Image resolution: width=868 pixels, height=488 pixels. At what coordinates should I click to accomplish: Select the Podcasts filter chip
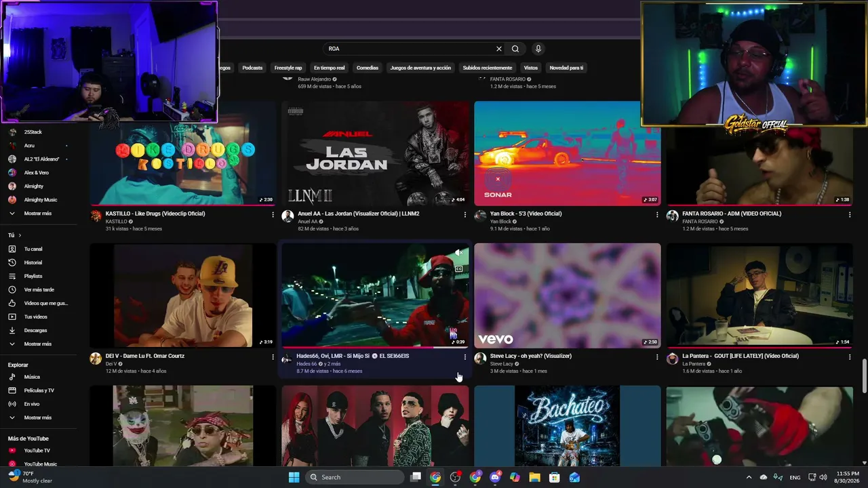pos(252,68)
